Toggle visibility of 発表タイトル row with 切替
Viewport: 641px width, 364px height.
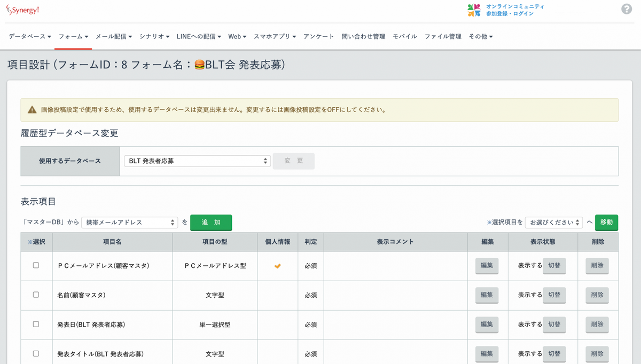(x=554, y=354)
